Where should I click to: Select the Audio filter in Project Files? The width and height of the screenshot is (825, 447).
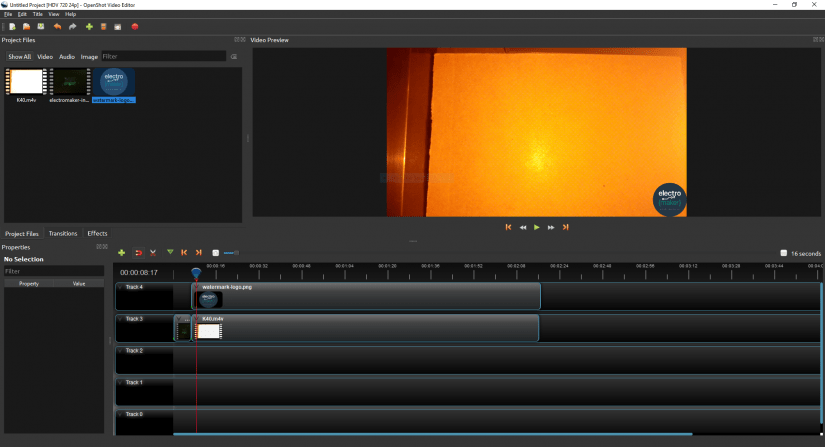click(67, 57)
